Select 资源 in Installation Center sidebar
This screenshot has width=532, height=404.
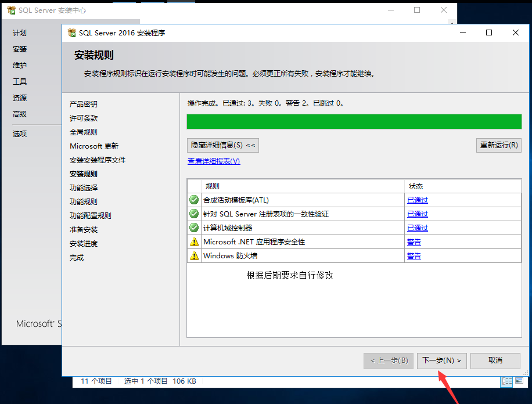pyautogui.click(x=20, y=98)
